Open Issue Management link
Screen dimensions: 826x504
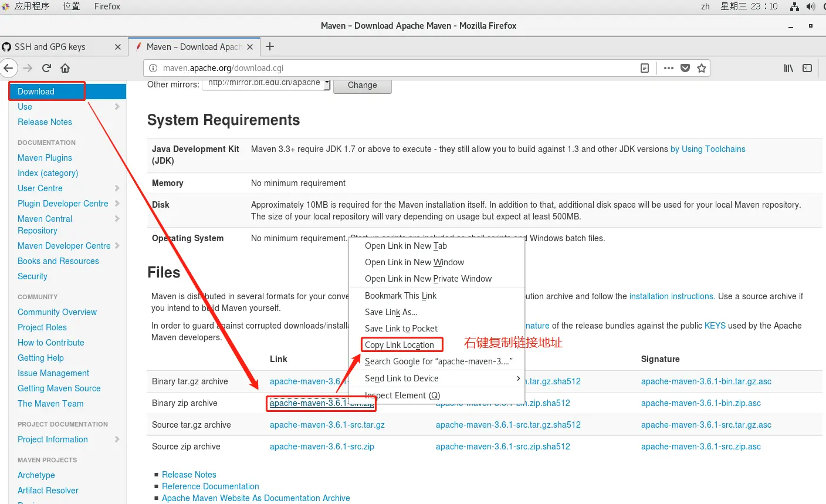click(53, 373)
